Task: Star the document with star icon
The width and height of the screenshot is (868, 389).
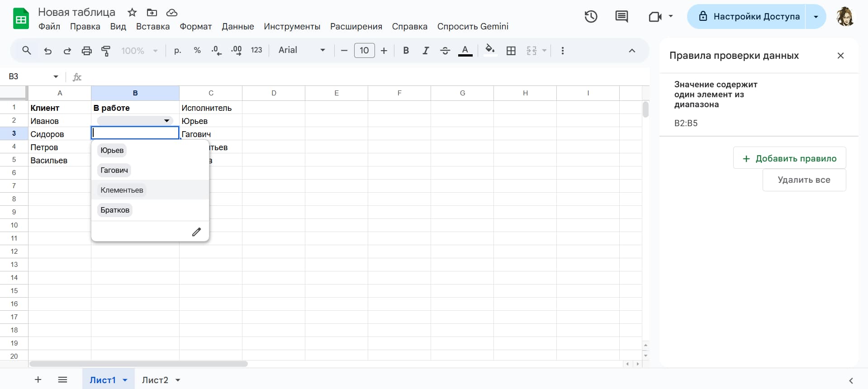Action: click(x=132, y=13)
